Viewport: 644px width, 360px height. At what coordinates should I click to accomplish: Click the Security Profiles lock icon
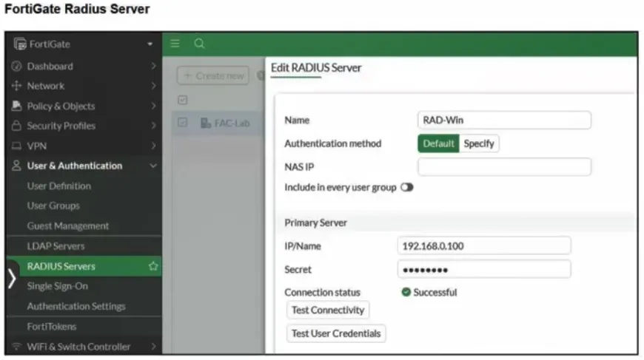point(16,126)
